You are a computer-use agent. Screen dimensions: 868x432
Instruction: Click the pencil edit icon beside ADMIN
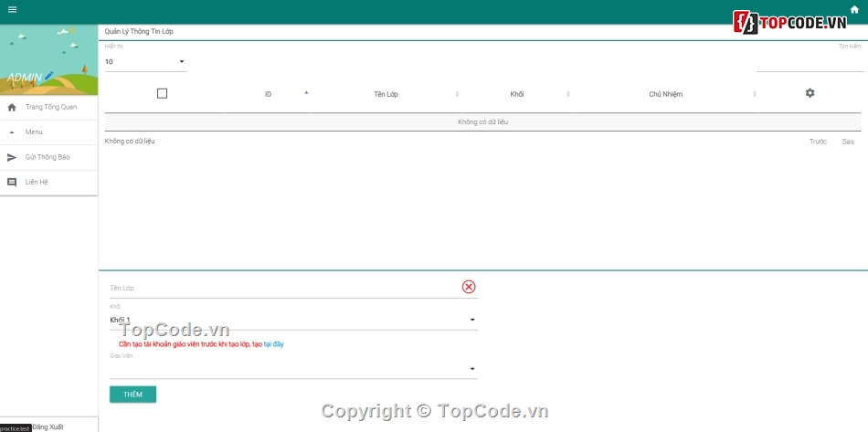point(49,75)
